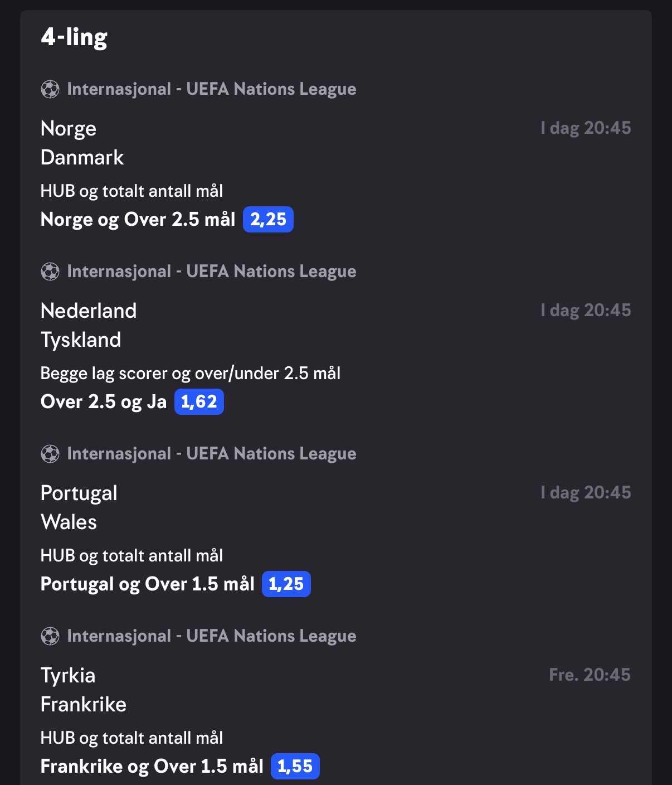Open the Norge team name
This screenshot has height=785, width=672.
[69, 129]
